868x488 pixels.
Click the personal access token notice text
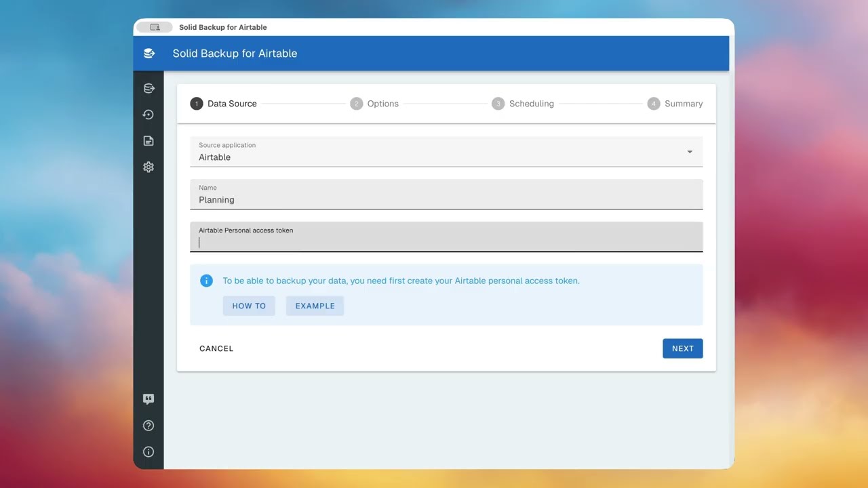pos(401,281)
